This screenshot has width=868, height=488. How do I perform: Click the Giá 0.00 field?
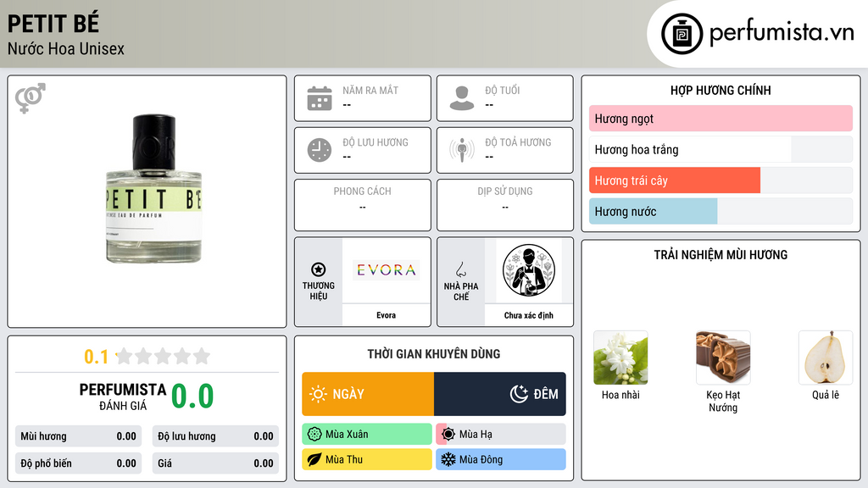click(x=215, y=463)
